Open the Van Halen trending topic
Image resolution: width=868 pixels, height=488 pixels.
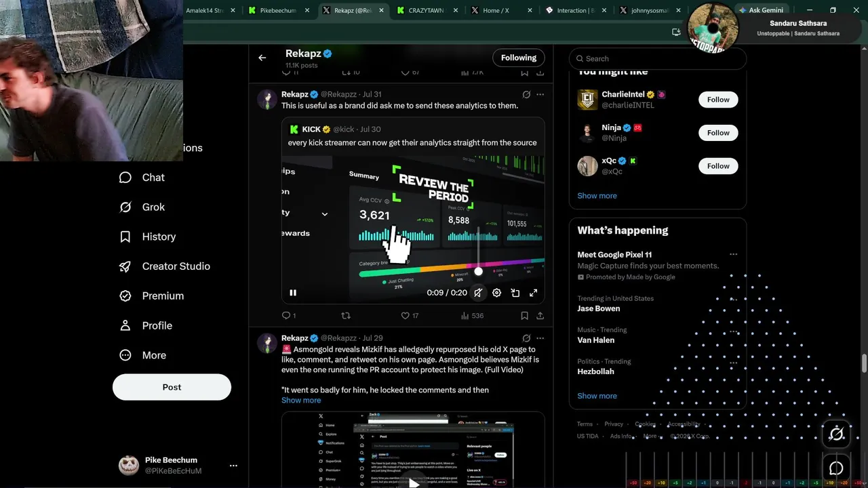pos(596,340)
